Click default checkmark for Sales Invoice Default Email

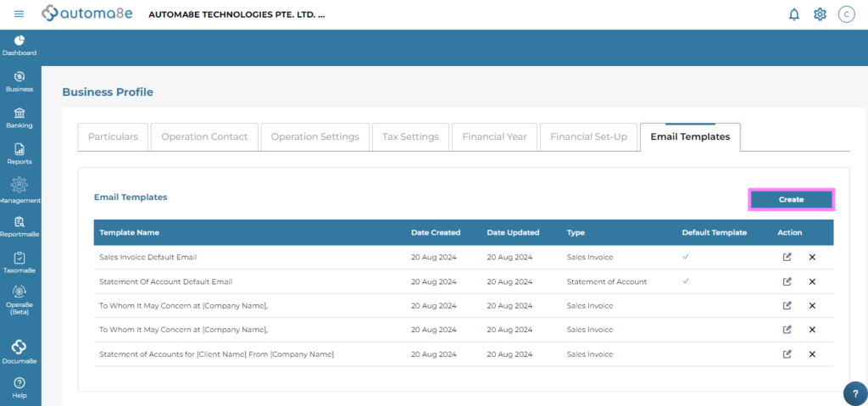tap(686, 257)
